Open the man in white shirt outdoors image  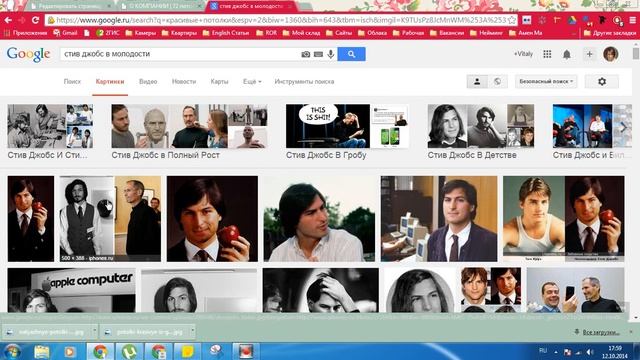point(319,219)
